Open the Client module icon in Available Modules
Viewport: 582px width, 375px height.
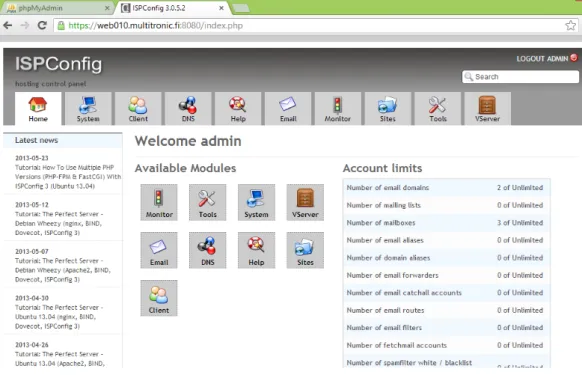[159, 298]
